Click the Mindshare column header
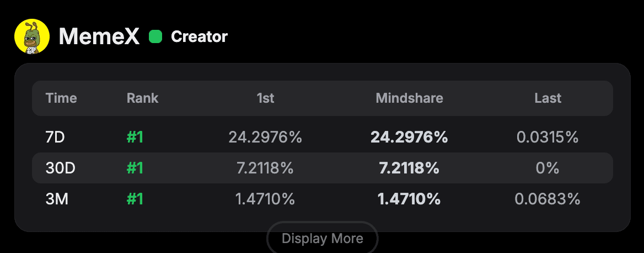 [x=409, y=98]
